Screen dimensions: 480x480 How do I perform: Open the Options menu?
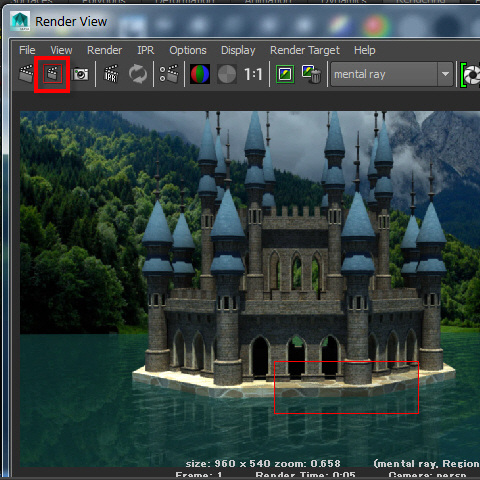point(188,50)
